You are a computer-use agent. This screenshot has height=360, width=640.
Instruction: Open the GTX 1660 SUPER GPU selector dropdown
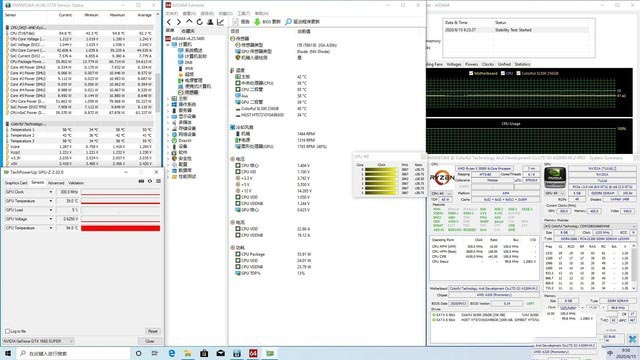tap(38, 341)
